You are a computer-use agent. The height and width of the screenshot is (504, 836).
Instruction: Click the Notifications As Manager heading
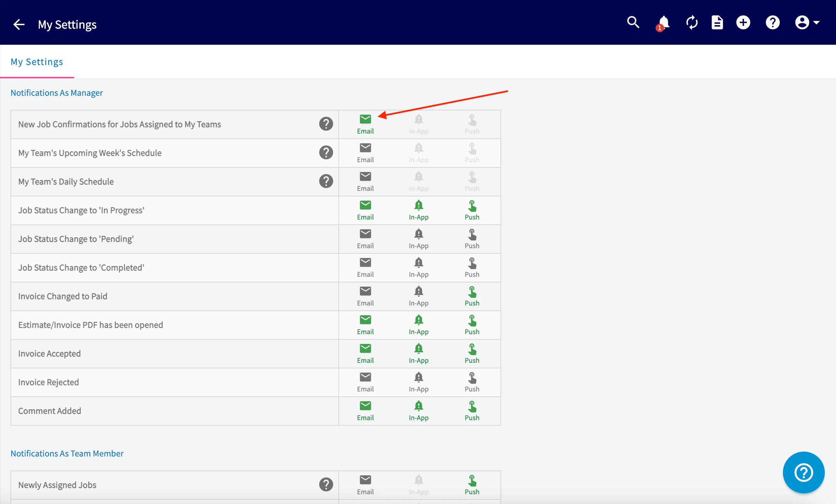click(x=57, y=93)
